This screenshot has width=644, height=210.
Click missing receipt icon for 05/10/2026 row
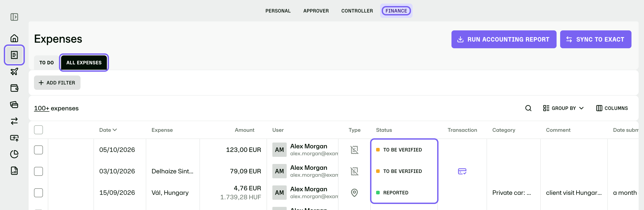(354, 150)
